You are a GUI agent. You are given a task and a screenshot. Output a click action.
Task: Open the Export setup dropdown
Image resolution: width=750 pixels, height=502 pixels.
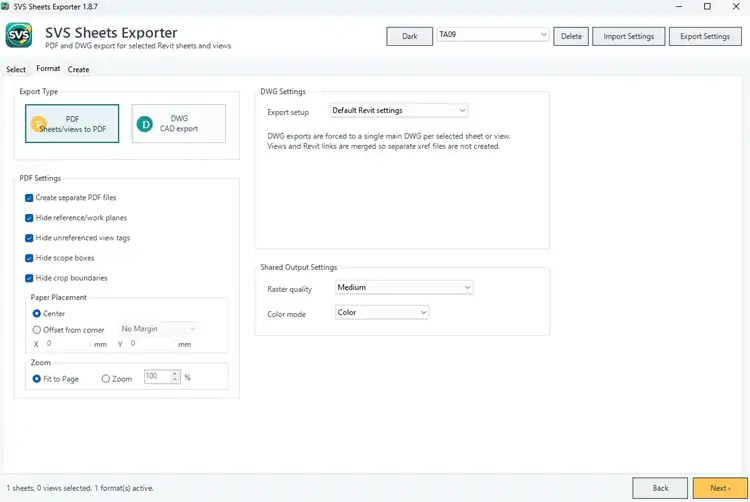(x=399, y=110)
